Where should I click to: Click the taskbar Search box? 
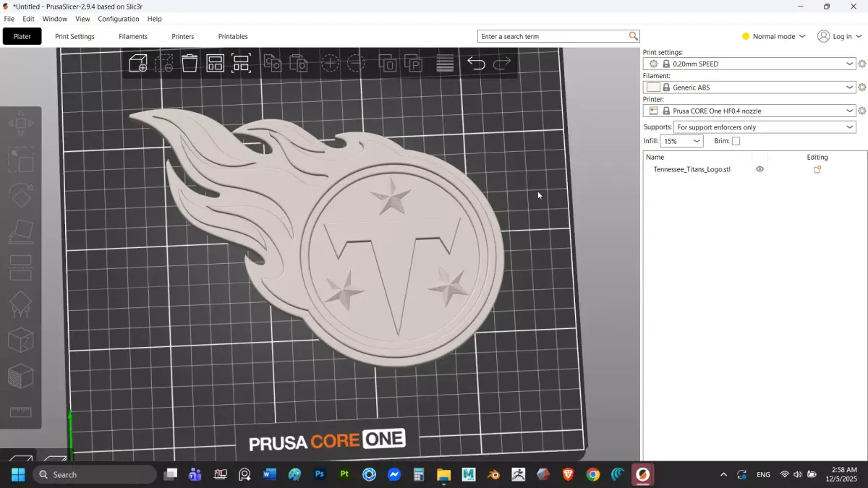(x=95, y=474)
